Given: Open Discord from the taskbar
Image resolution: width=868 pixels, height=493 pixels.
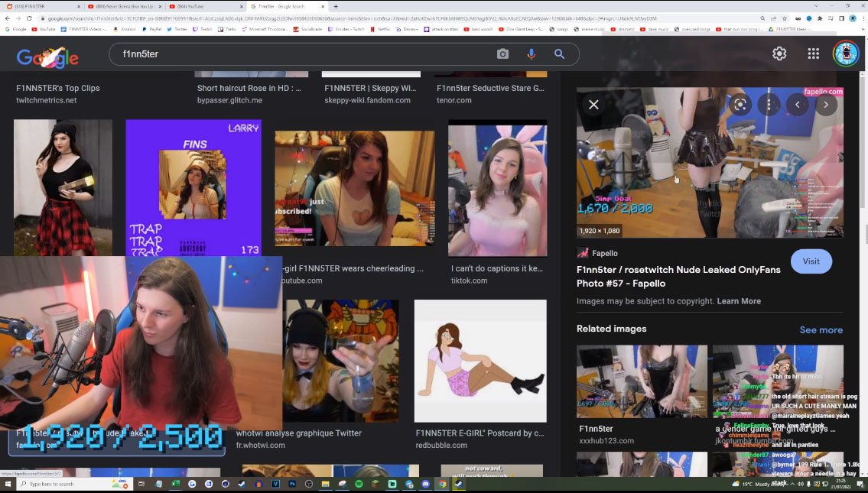Looking at the screenshot, I should 425,484.
